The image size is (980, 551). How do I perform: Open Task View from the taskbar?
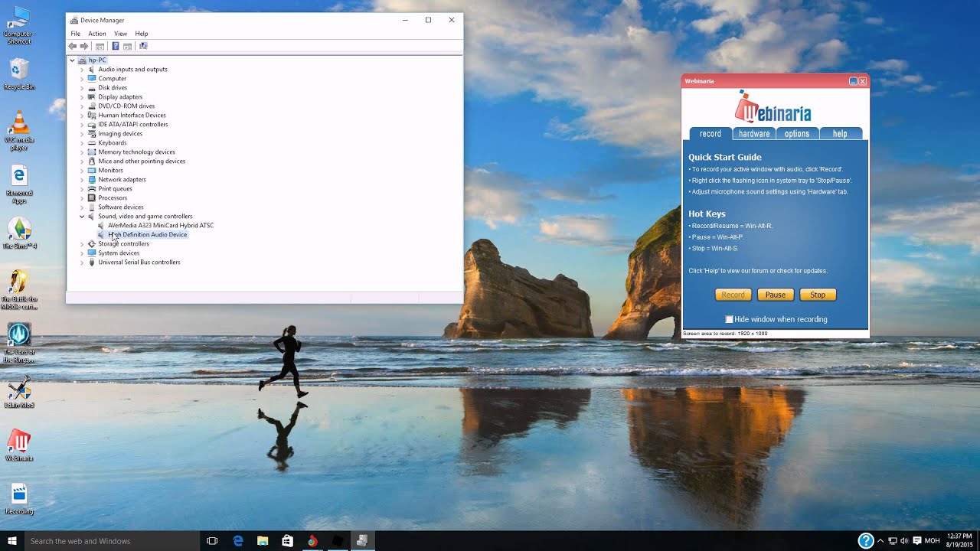(x=212, y=541)
